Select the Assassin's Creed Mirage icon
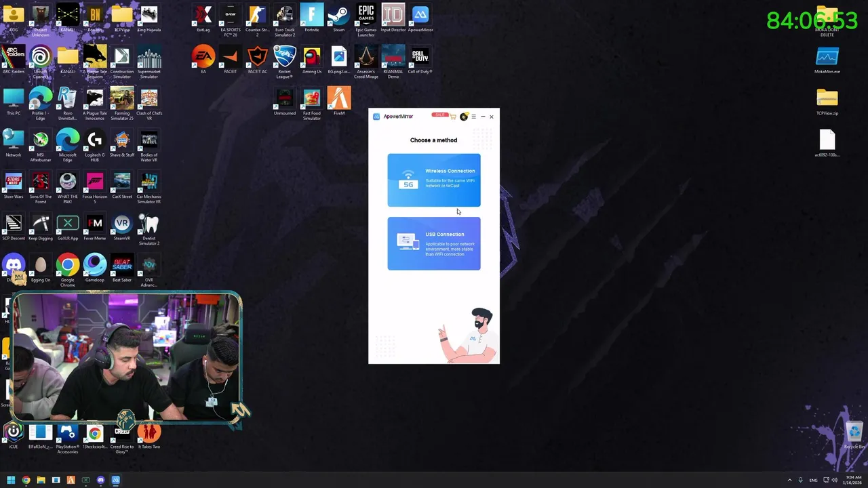 pos(366,62)
